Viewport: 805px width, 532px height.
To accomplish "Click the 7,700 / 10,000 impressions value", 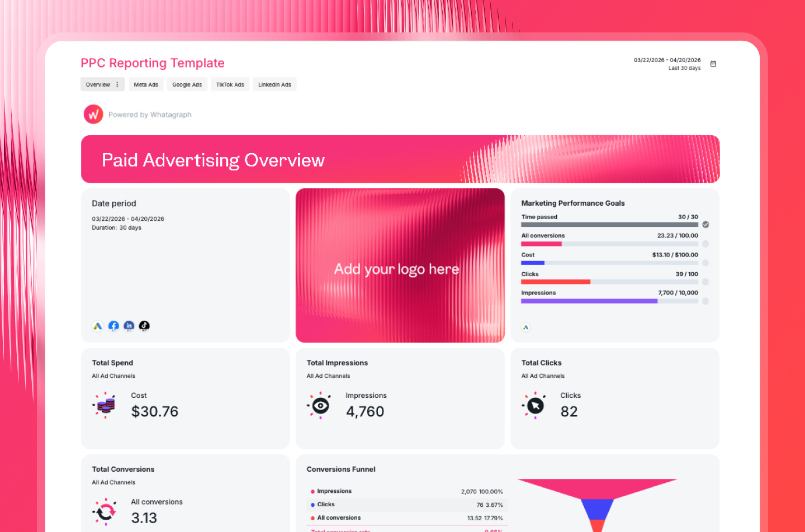I will point(678,293).
